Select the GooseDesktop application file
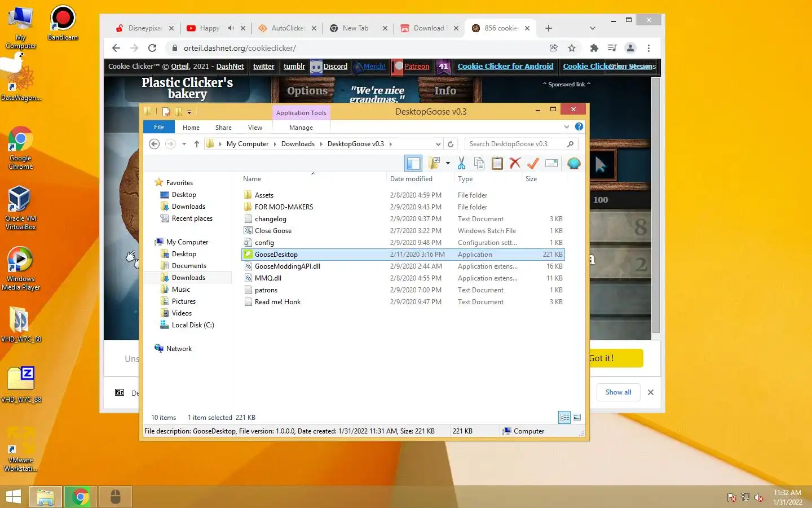Image resolution: width=812 pixels, height=508 pixels. (403, 255)
